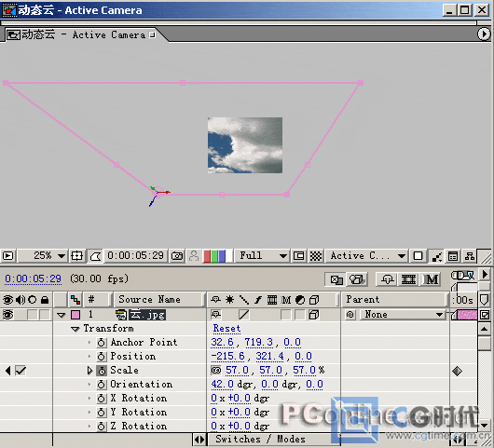Enable frame blending film-strip button
494x448 pixels.
tap(408, 279)
